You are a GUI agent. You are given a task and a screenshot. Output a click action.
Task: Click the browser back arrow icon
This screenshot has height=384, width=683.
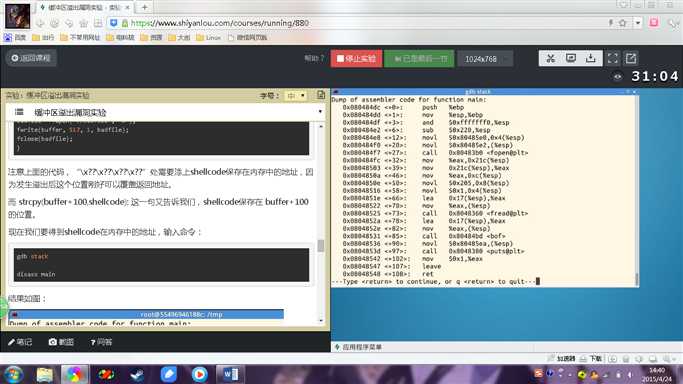pyautogui.click(x=40, y=23)
